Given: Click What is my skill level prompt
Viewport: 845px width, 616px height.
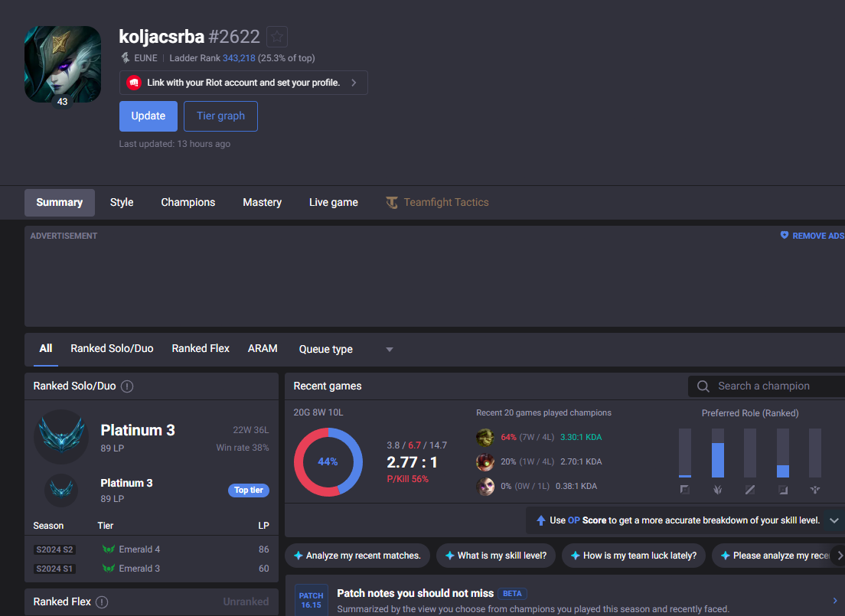Looking at the screenshot, I should [496, 556].
